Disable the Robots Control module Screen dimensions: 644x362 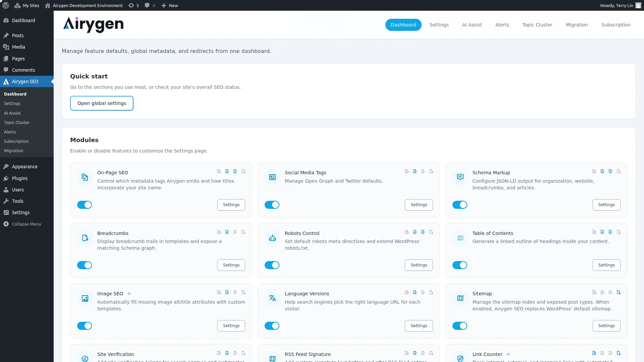point(272,265)
